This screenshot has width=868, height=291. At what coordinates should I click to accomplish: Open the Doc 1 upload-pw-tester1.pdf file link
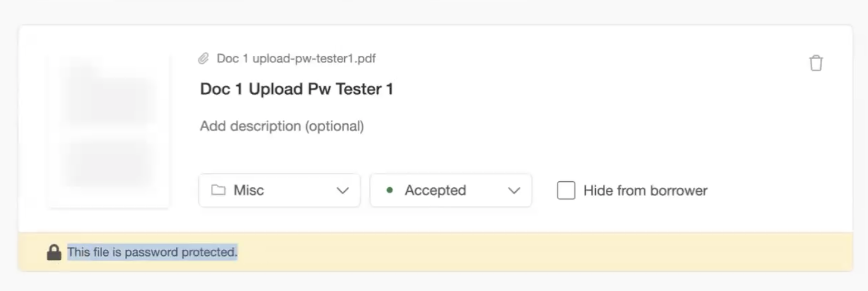tap(296, 59)
